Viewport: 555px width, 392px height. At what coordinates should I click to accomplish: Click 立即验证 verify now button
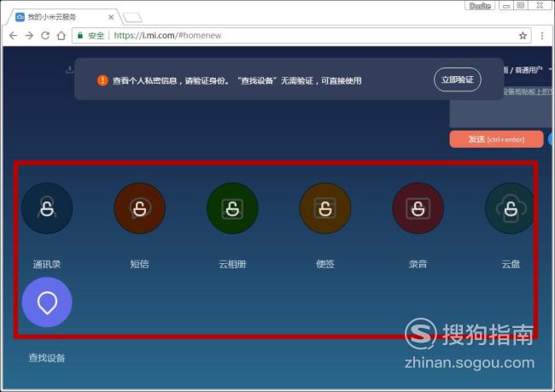[458, 79]
